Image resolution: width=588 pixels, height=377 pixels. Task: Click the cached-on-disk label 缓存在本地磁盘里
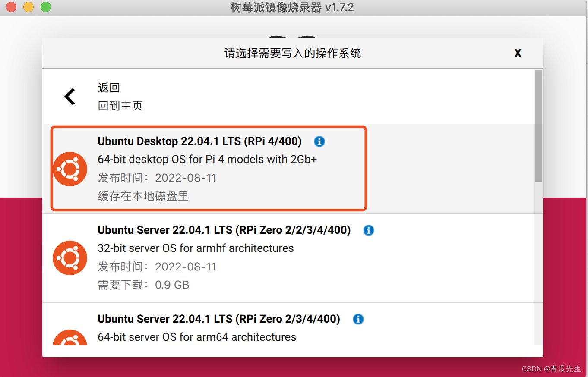(143, 196)
